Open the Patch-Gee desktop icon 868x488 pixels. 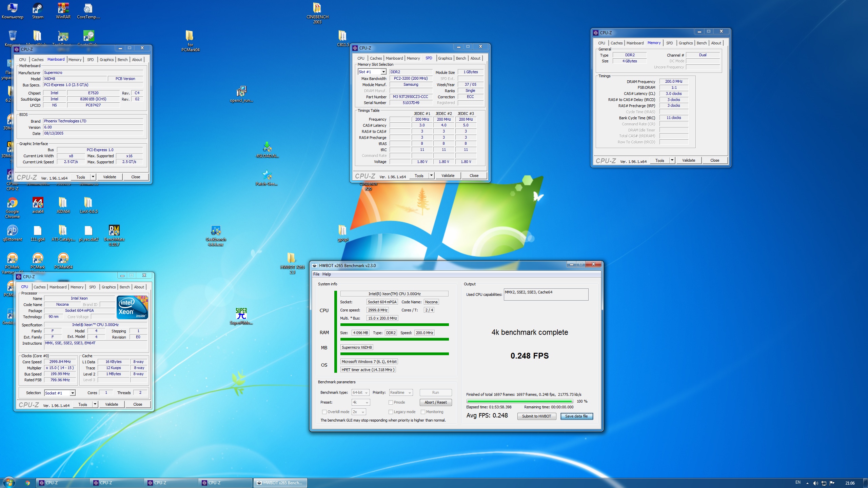pyautogui.click(x=267, y=178)
